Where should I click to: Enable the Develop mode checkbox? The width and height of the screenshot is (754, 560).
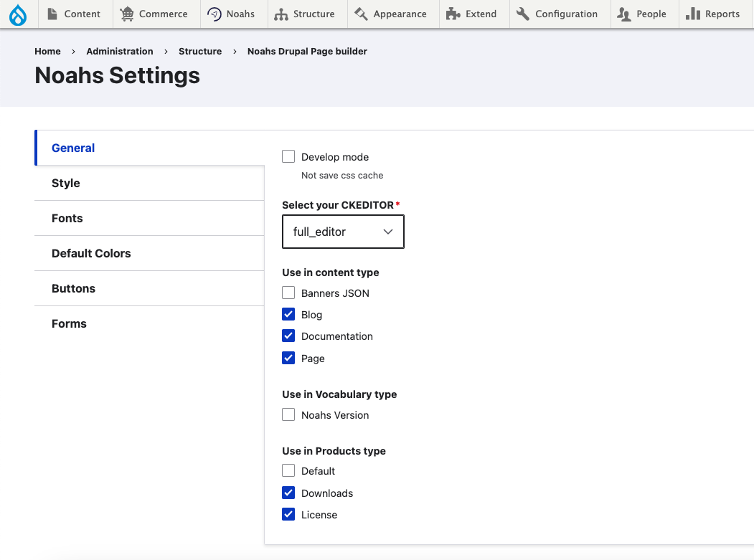(288, 156)
